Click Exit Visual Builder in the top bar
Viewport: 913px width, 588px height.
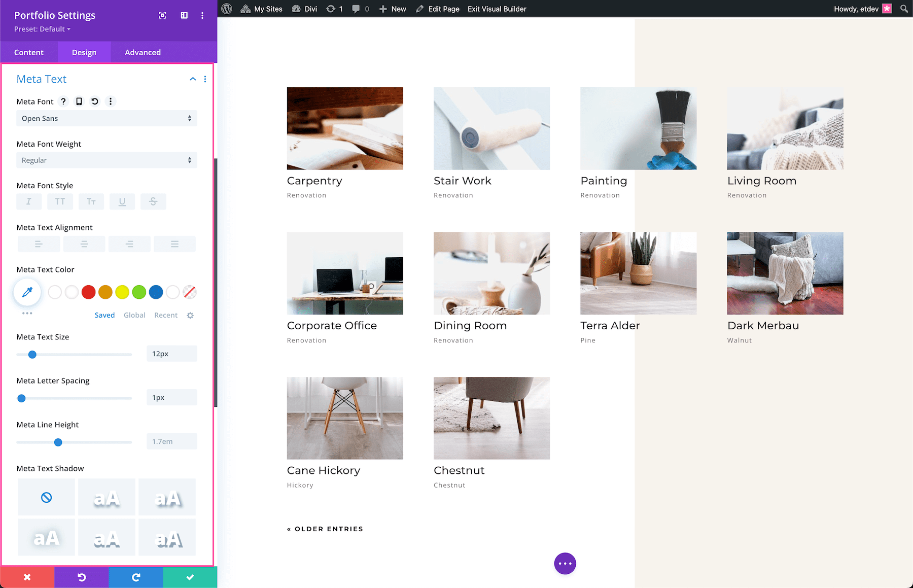(497, 9)
